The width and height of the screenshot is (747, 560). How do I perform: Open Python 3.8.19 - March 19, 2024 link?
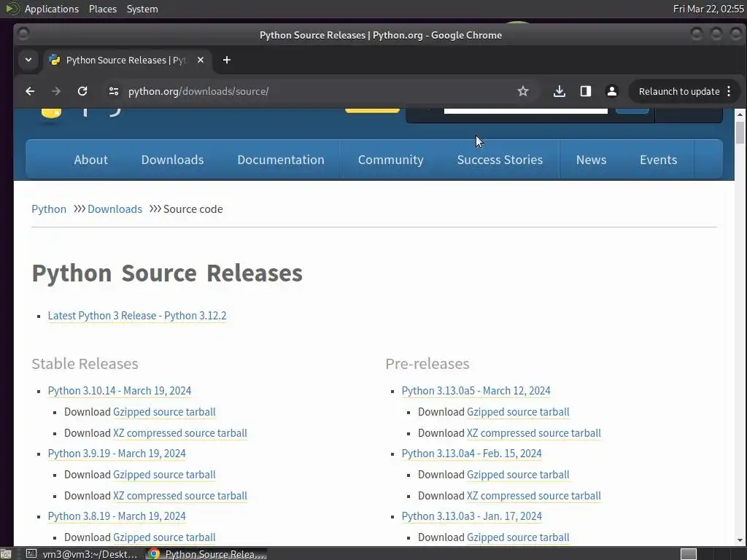tap(117, 516)
